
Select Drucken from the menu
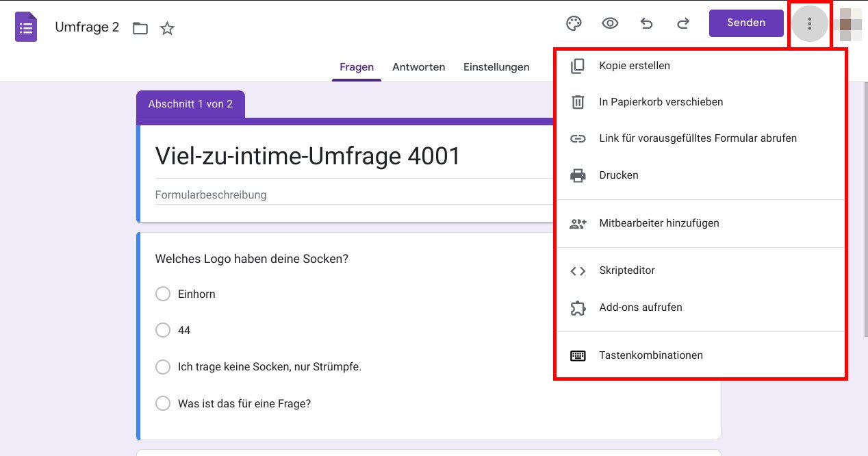(618, 175)
